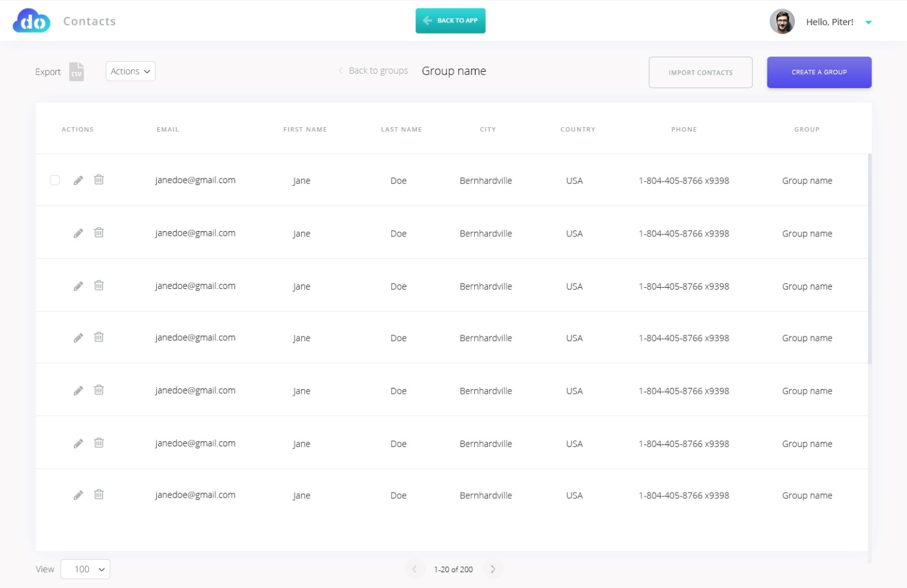Click USA in the fifth row
Screen dimensions: 907x588
click(574, 390)
